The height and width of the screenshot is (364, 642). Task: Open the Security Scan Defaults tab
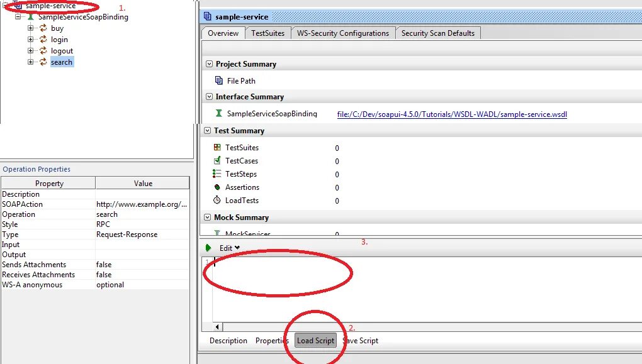tap(438, 33)
